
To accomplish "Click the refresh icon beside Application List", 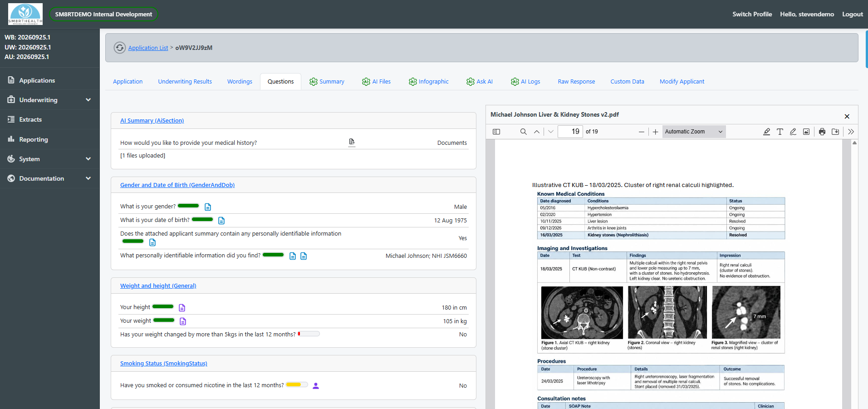I will (x=119, y=48).
